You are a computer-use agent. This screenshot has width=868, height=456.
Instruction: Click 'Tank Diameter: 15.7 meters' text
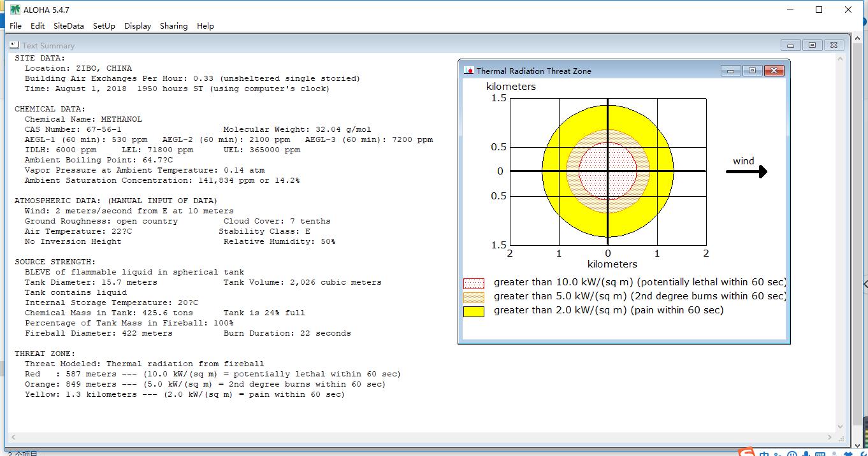91,282
